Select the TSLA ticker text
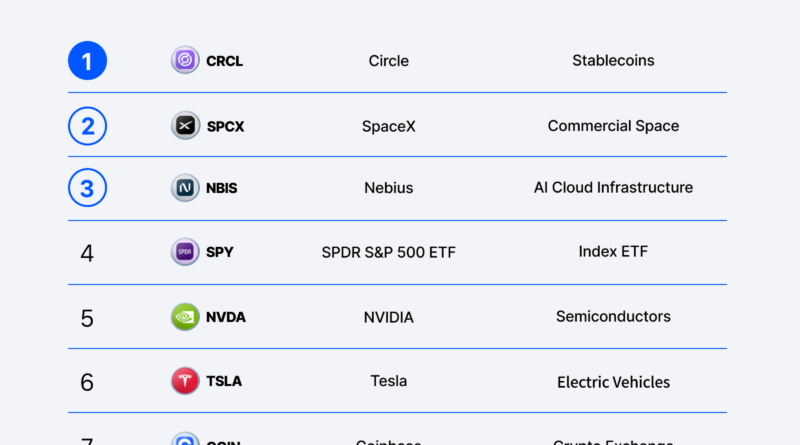Screen dimensions: 800x445 point(224,381)
